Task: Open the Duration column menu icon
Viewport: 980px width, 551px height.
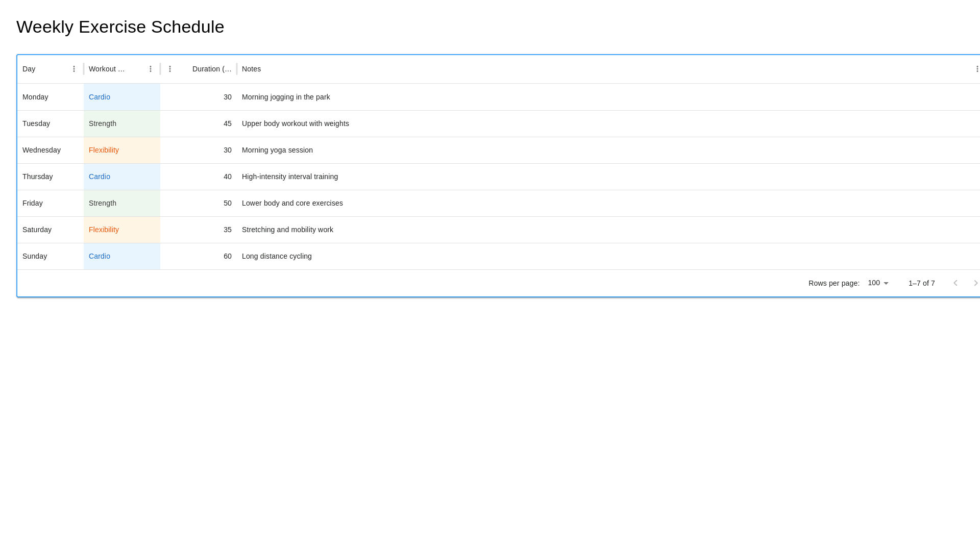Action: pyautogui.click(x=170, y=69)
